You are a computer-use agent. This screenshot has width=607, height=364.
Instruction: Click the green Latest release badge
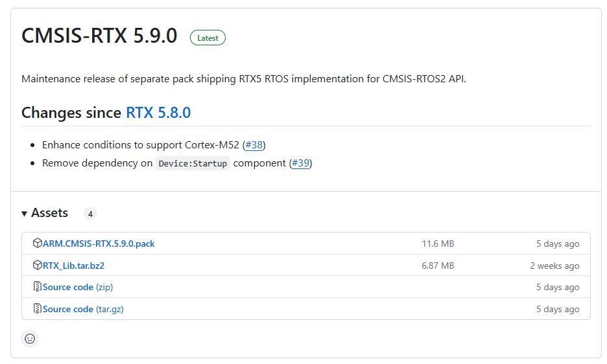(x=208, y=38)
